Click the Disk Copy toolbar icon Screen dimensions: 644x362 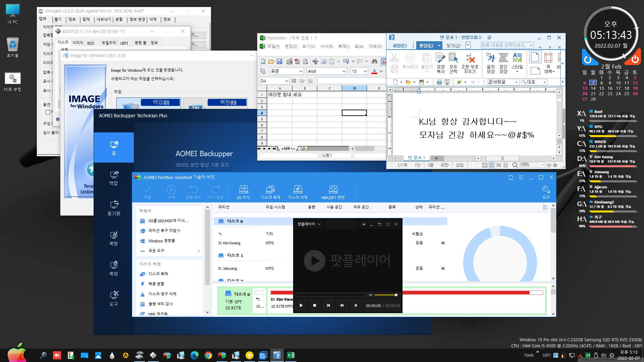(270, 192)
